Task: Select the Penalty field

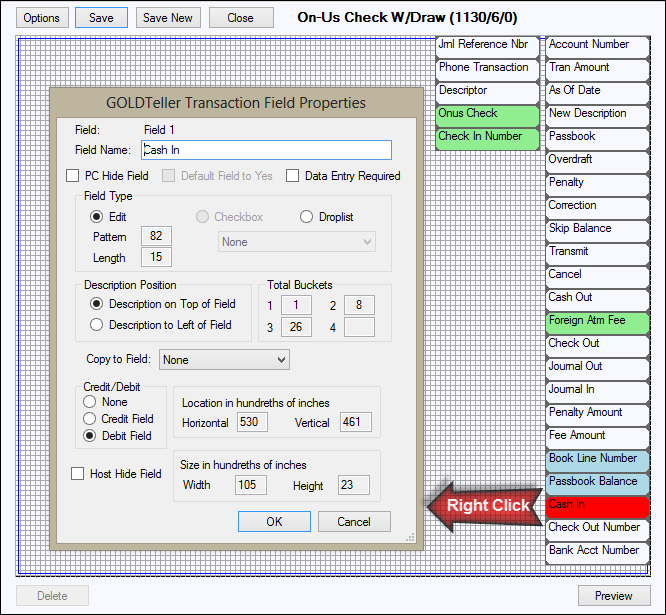Action: [597, 184]
